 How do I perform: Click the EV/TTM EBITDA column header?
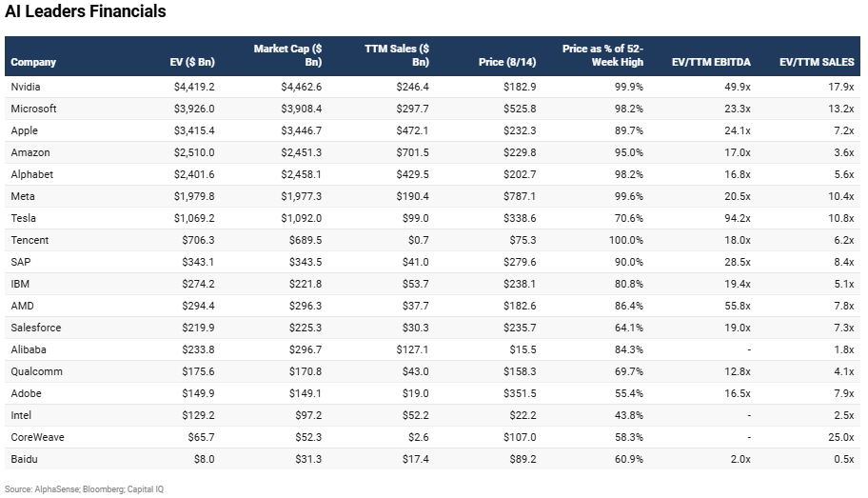coord(711,62)
